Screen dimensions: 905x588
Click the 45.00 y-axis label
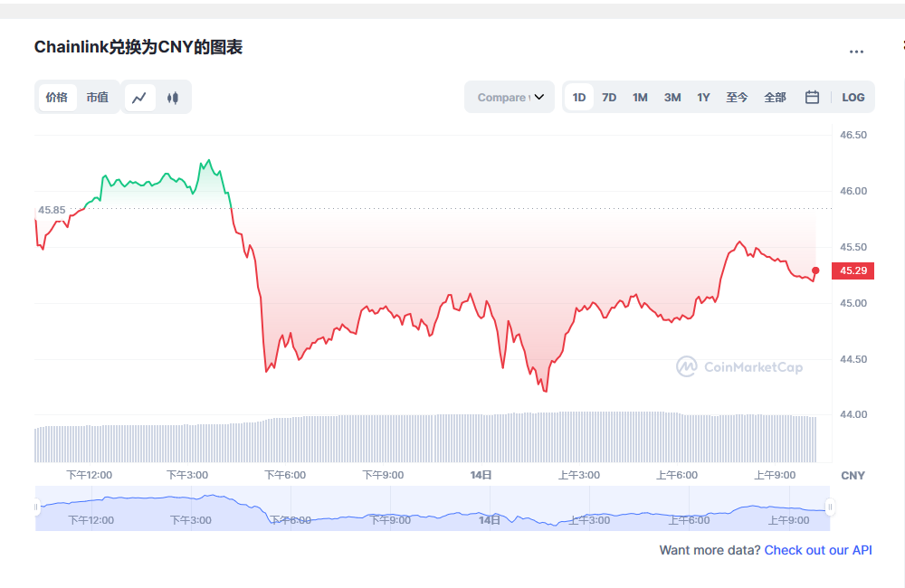coord(853,303)
